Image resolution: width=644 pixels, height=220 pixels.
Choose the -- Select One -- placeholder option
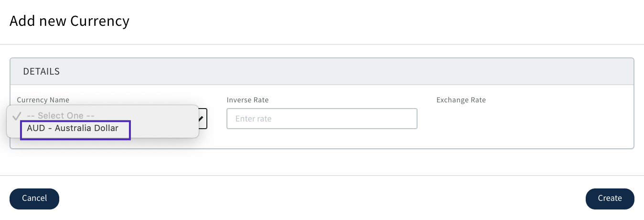[x=61, y=115]
